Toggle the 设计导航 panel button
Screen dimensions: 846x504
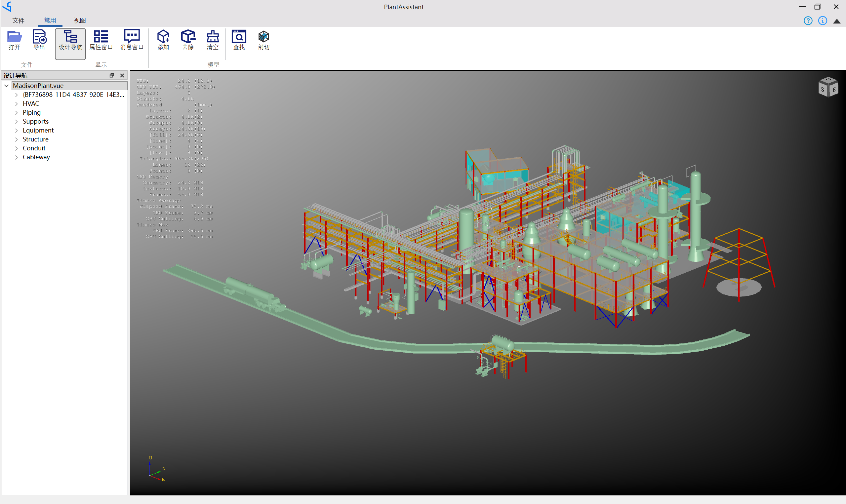[x=70, y=40]
